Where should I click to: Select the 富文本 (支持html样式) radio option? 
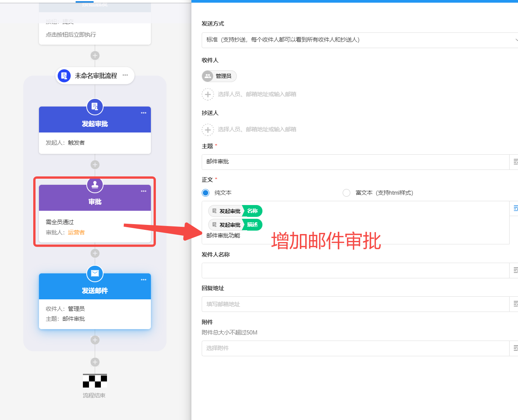(x=346, y=193)
